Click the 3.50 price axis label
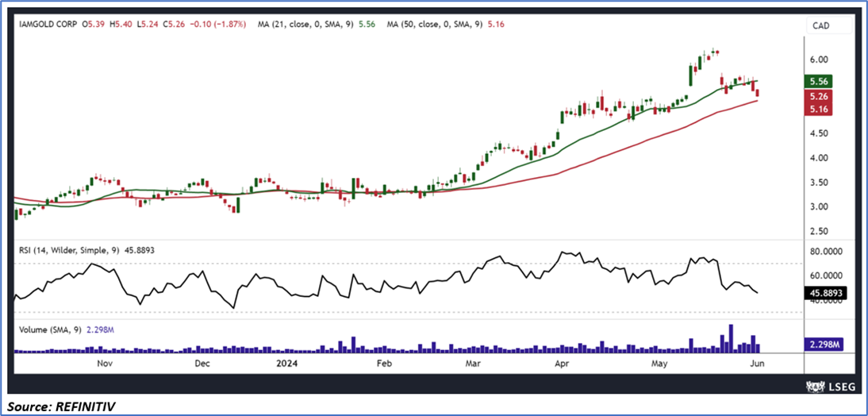The width and height of the screenshot is (868, 416). coord(818,183)
